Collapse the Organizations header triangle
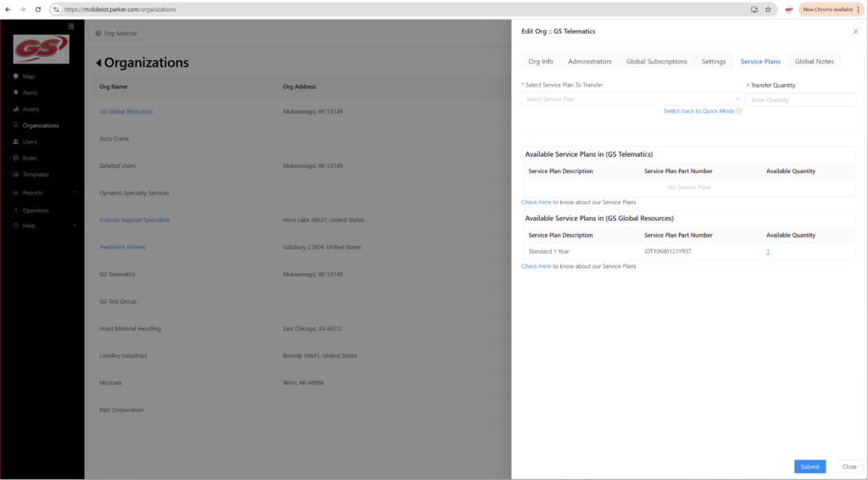The width and height of the screenshot is (868, 480). [98, 63]
